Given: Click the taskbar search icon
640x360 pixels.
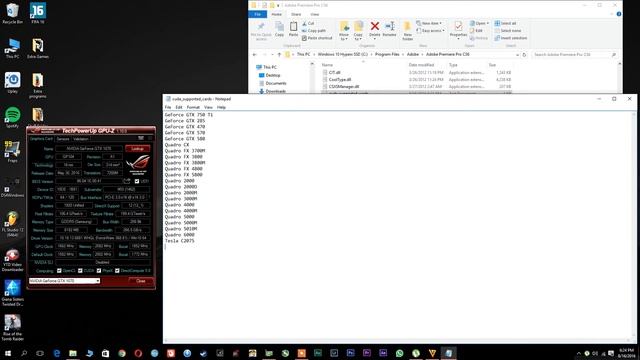Looking at the screenshot, I should click(x=24, y=353).
